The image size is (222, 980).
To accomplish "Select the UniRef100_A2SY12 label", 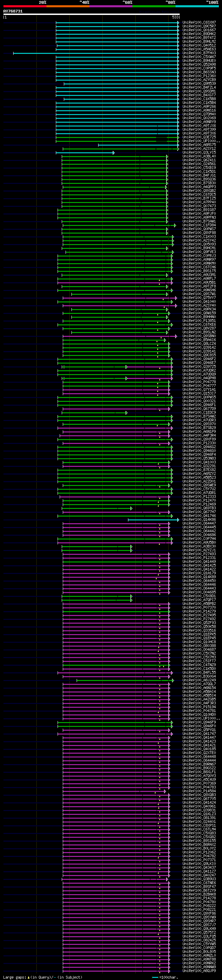I will pos(199,149).
